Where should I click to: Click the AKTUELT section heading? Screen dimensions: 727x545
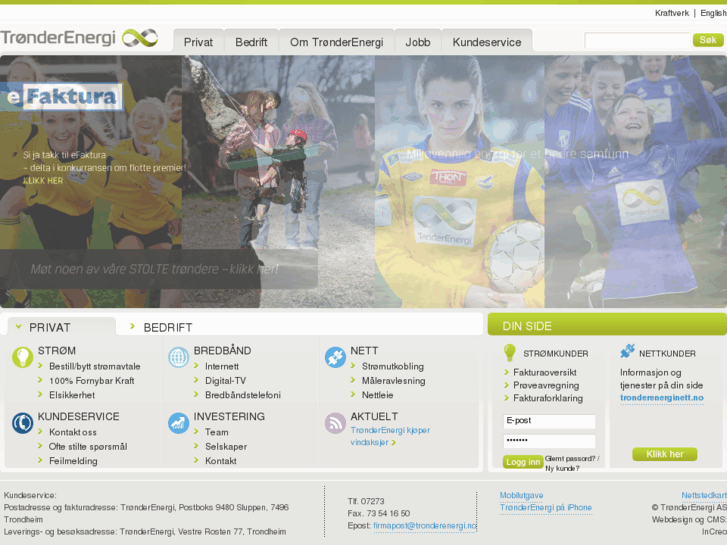(x=374, y=417)
